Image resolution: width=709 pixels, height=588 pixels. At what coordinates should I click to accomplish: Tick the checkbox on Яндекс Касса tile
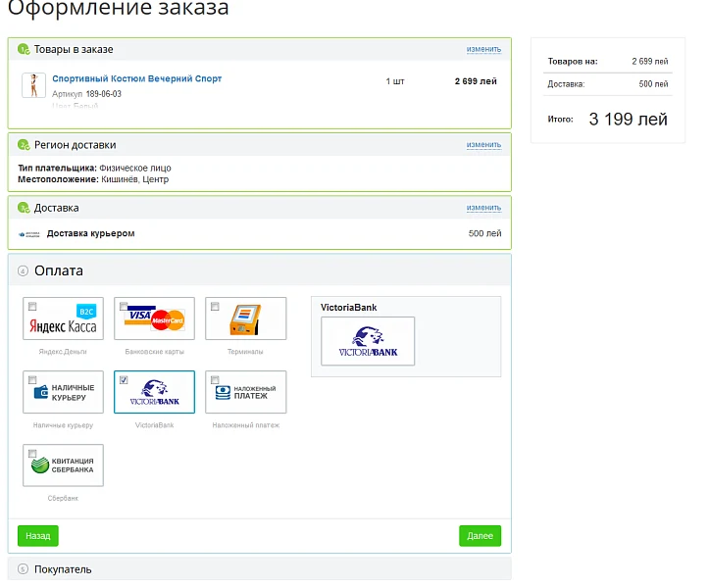click(x=32, y=307)
